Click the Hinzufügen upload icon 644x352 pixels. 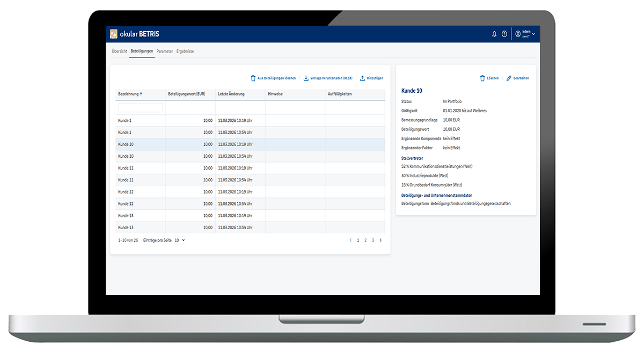click(363, 78)
